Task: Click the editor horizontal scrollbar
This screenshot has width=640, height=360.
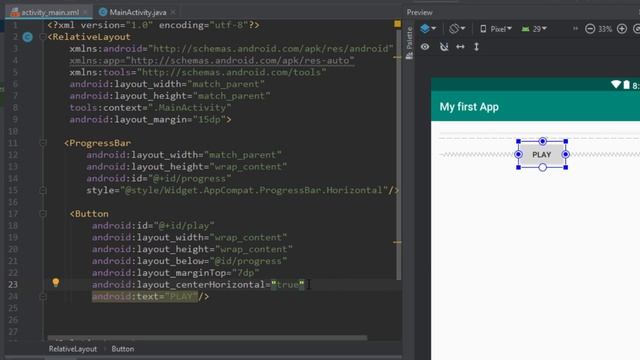Action: point(207,338)
